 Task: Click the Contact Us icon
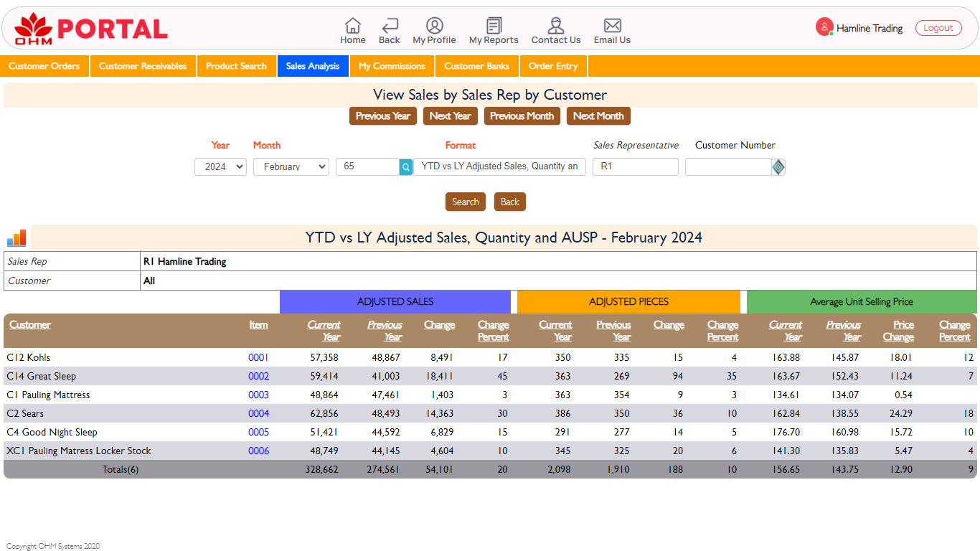(x=555, y=27)
